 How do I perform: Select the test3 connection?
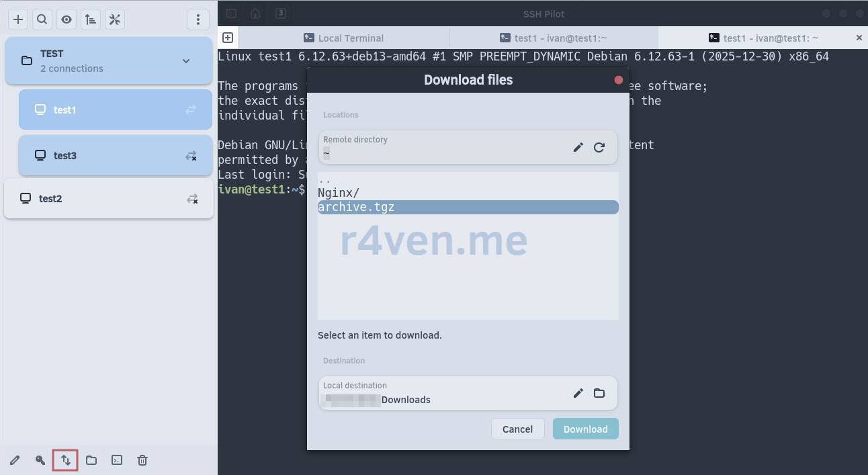tap(65, 155)
